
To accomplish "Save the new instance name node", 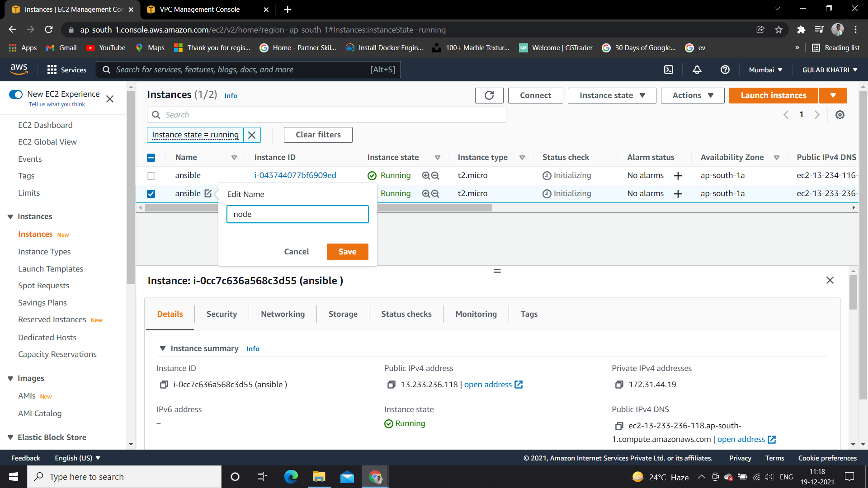I will [347, 252].
